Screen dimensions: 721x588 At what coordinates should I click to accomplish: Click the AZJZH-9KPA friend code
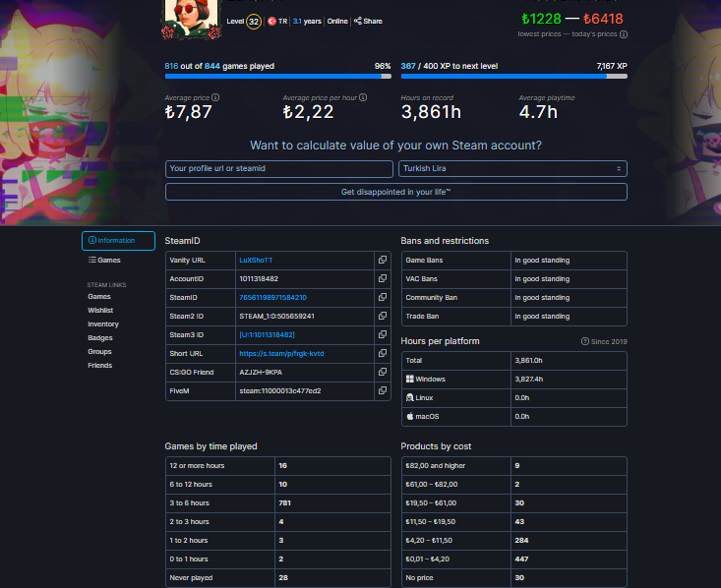point(261,373)
